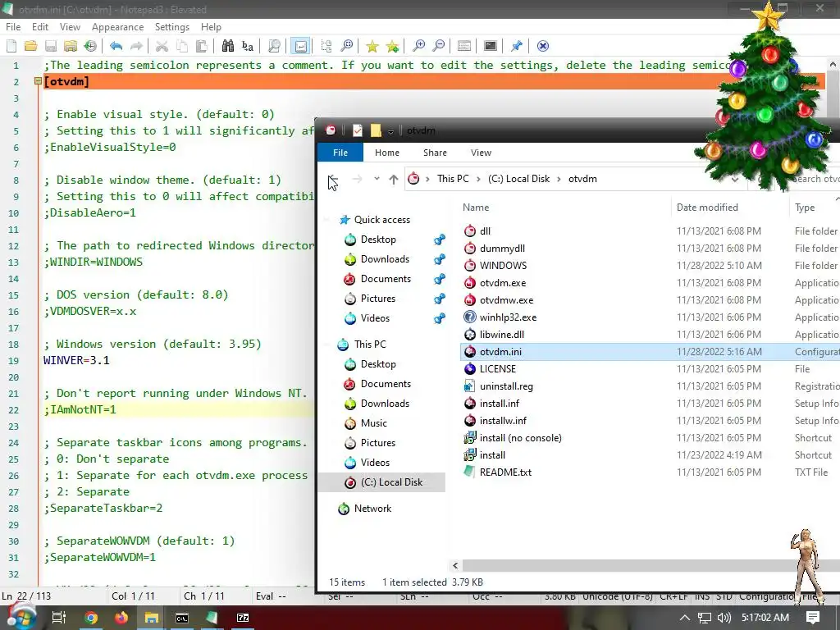Select Quick access in navigation pane
Viewport: 840px width, 630px height.
(382, 220)
